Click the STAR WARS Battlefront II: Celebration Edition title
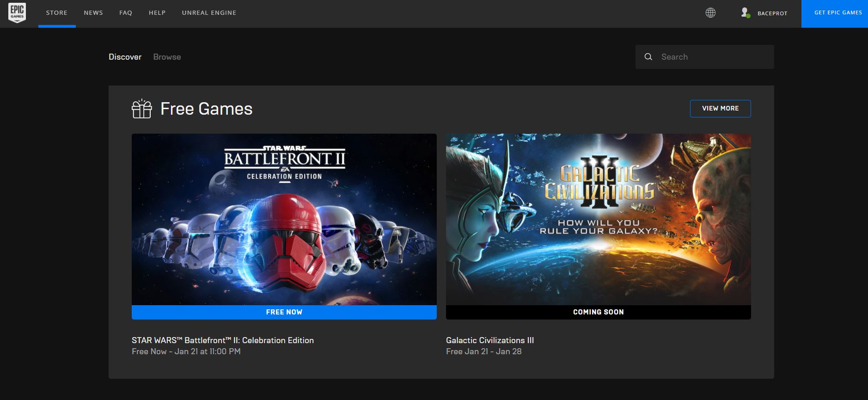 [223, 340]
